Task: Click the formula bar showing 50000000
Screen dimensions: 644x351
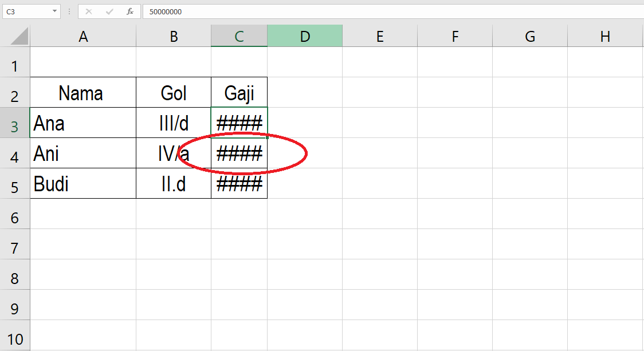Action: (390, 11)
